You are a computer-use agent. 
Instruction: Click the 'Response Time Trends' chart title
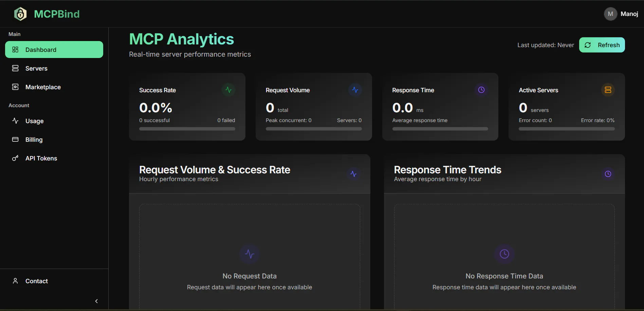(448, 170)
